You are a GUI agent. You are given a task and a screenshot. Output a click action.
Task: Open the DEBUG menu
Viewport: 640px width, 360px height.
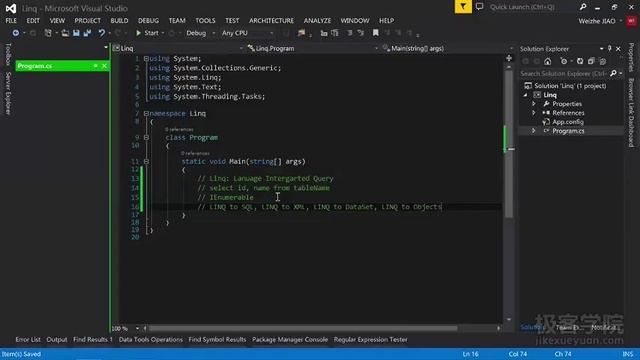(148, 20)
